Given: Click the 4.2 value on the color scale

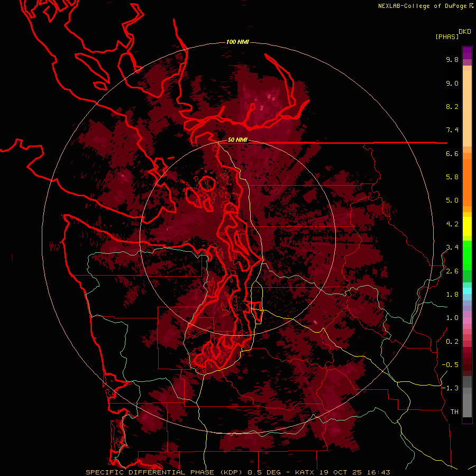Looking at the screenshot, I should tap(452, 224).
